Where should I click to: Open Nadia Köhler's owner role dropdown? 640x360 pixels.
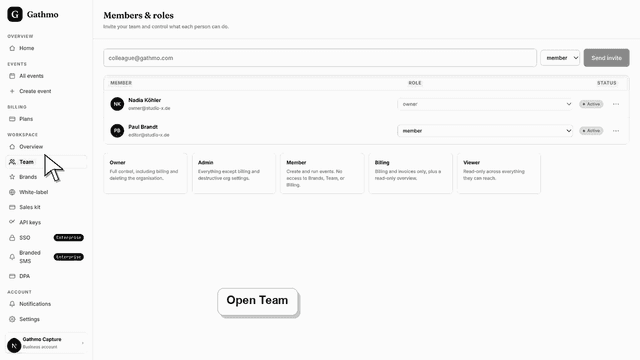485,104
